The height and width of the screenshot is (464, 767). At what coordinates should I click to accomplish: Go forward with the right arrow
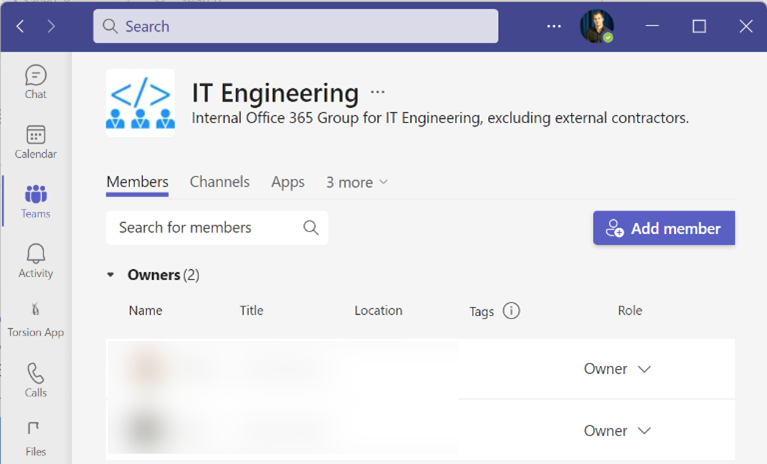tap(51, 26)
